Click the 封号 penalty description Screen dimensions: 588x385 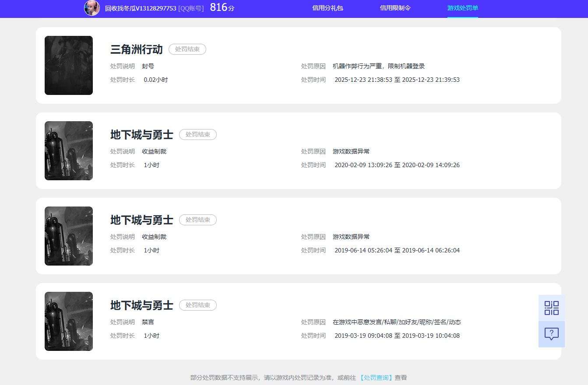point(148,66)
